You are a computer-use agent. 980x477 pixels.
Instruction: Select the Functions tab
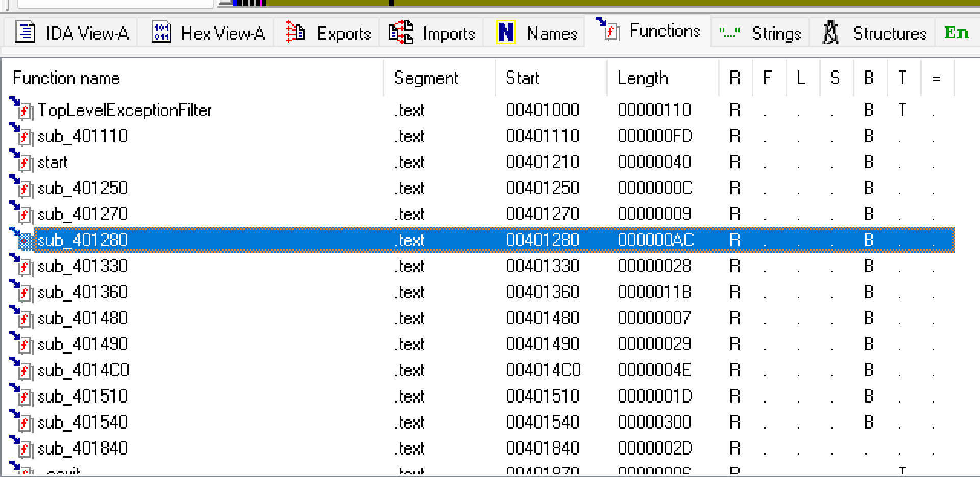[x=647, y=31]
